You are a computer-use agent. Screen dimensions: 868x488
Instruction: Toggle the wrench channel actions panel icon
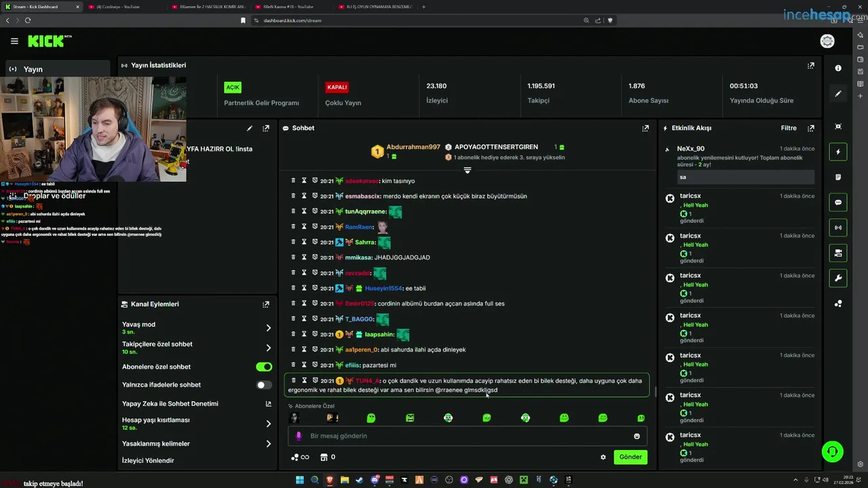point(838,278)
